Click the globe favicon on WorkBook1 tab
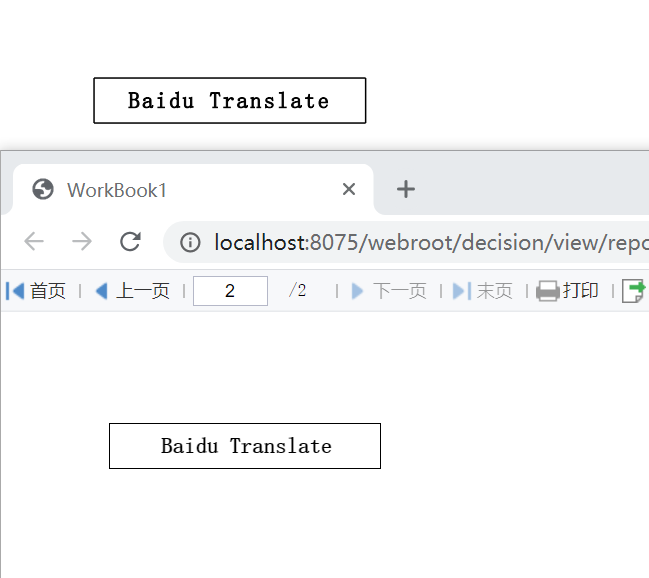The height and width of the screenshot is (578, 649). 43,189
